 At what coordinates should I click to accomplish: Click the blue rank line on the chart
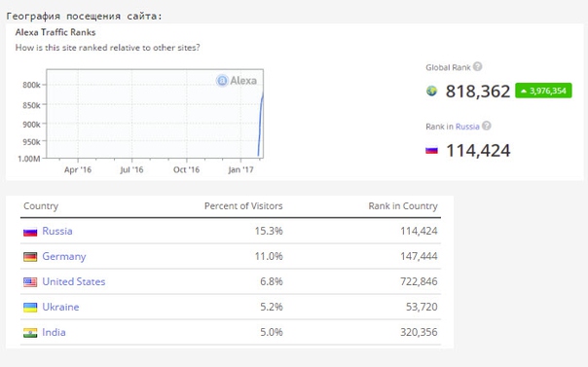tap(260, 124)
